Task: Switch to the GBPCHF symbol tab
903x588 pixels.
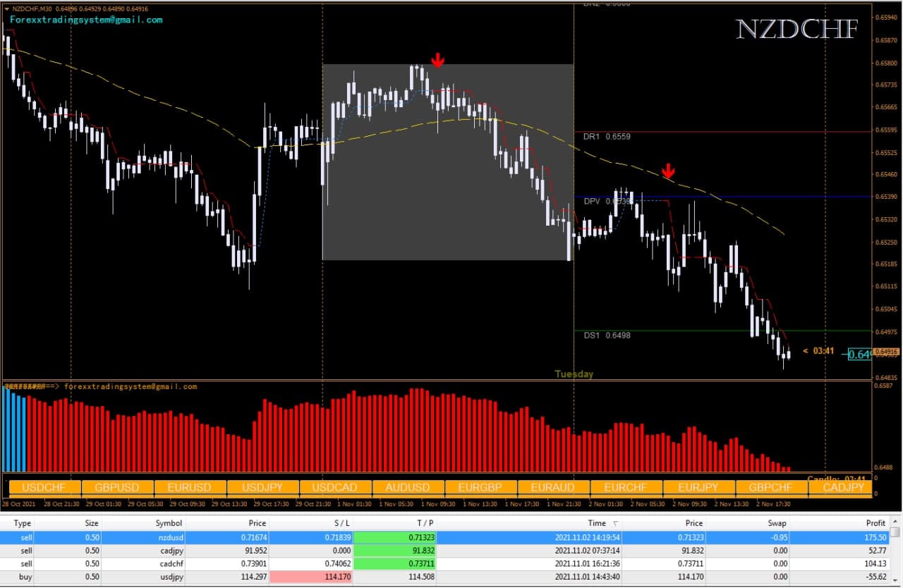Action: click(x=770, y=486)
